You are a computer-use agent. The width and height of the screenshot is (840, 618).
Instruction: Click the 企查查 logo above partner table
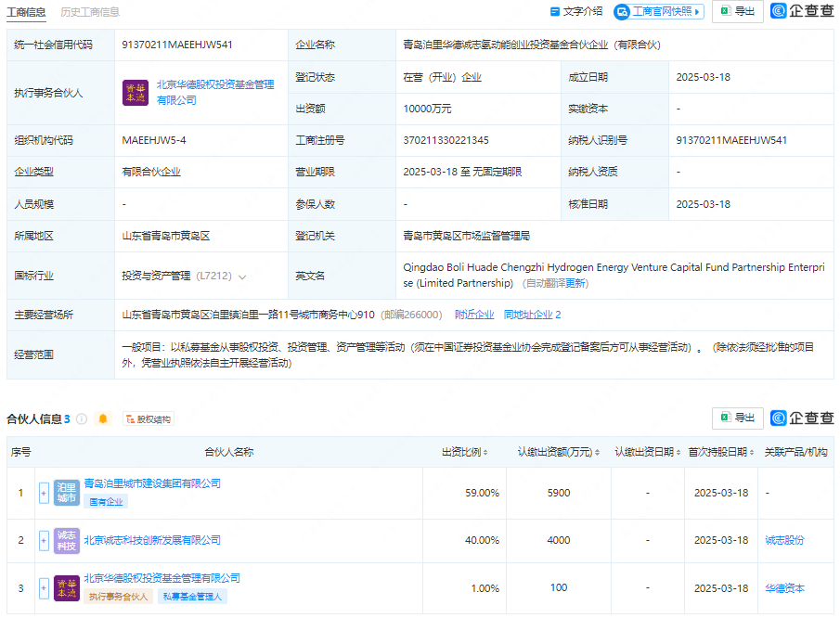802,418
